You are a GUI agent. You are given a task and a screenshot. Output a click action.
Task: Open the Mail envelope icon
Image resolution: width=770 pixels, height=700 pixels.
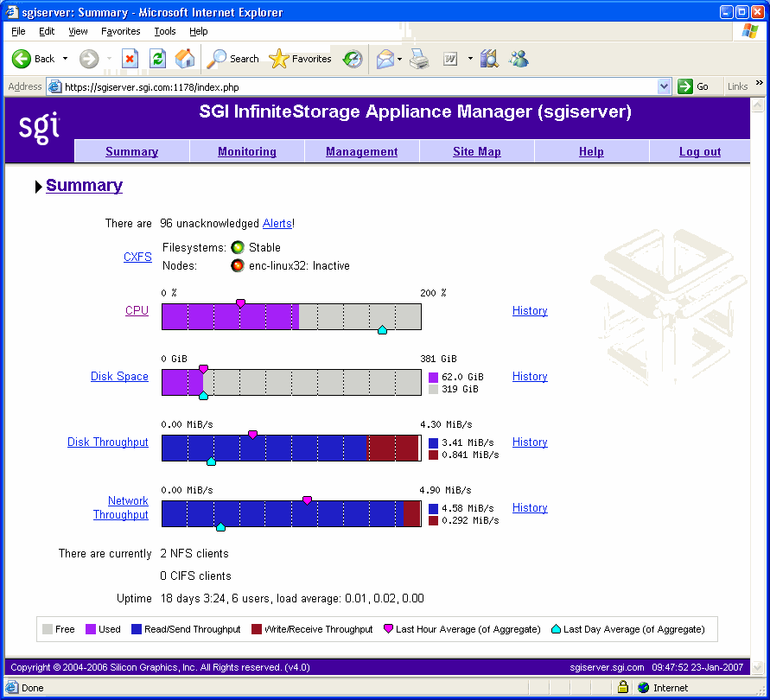(385, 59)
